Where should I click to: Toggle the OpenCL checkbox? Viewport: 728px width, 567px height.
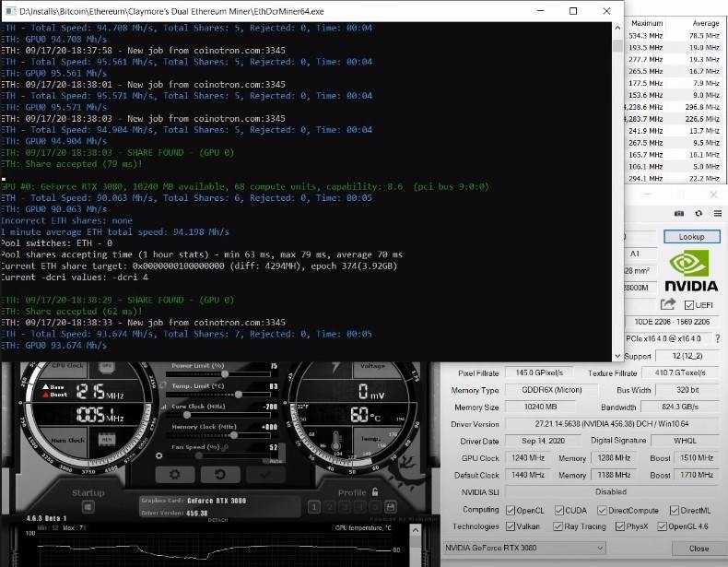pyautogui.click(x=511, y=511)
